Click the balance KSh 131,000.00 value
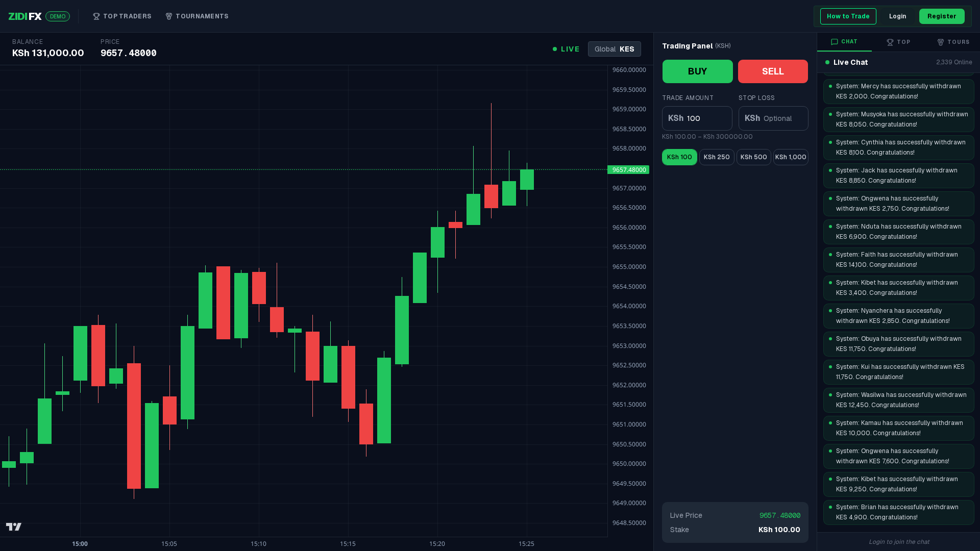 click(48, 53)
